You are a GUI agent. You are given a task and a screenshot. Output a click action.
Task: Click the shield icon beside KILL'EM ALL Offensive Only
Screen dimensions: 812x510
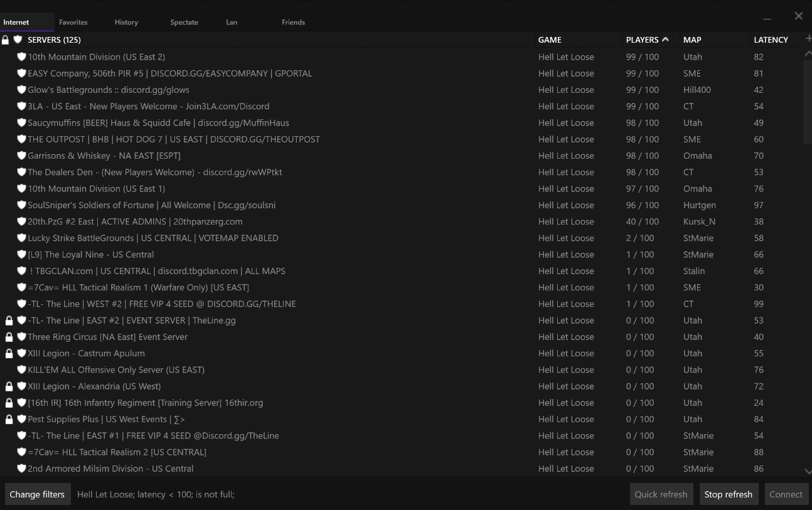(22, 370)
